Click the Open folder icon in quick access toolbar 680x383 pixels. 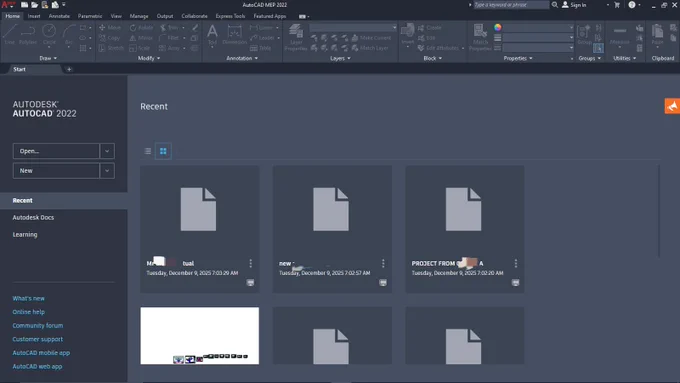click(34, 5)
